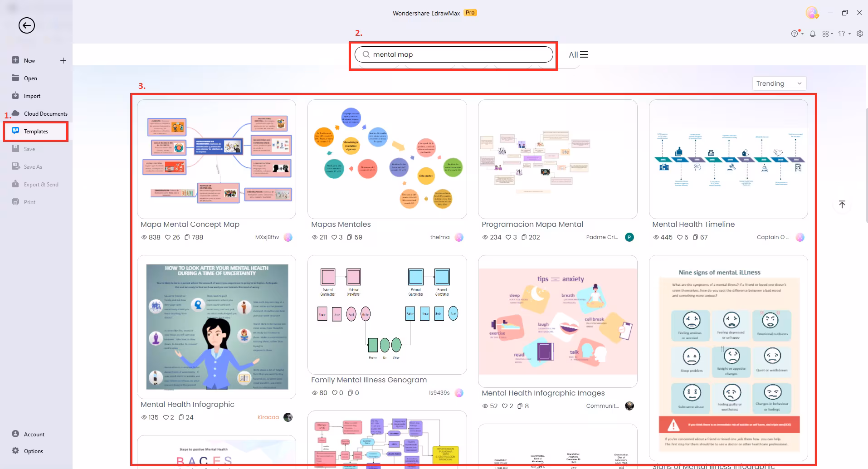
Task: Click copy icon on Mapa Mental Concept Map
Action: point(187,237)
